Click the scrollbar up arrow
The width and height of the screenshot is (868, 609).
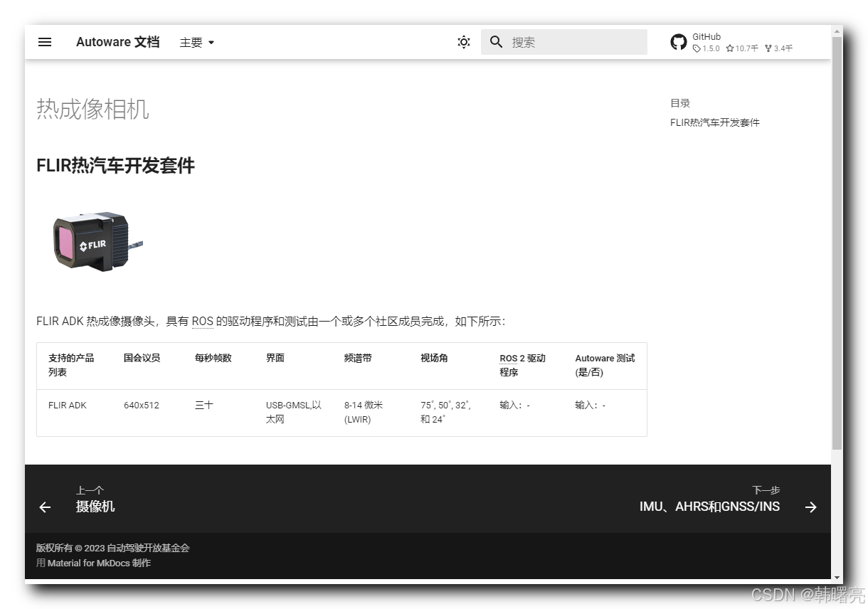(x=837, y=31)
